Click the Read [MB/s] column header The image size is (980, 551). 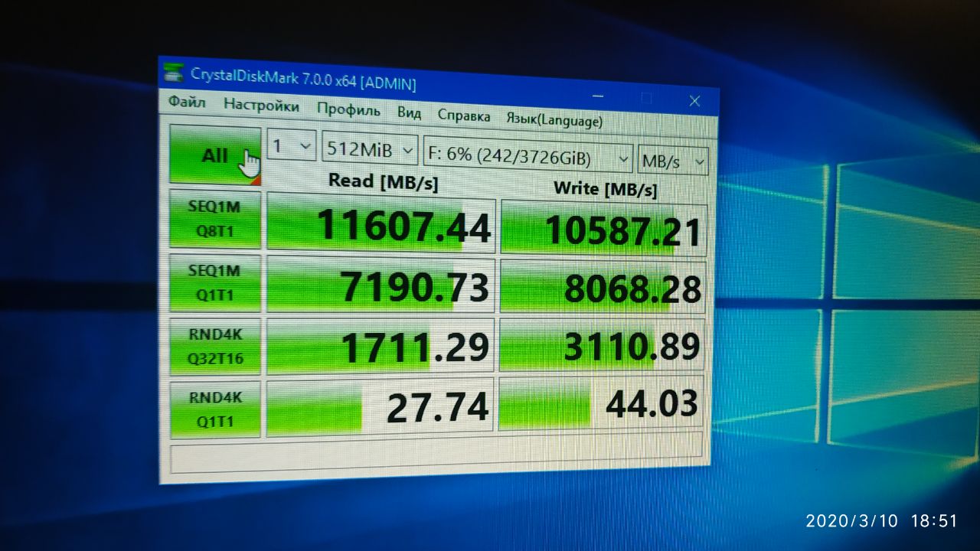click(383, 181)
